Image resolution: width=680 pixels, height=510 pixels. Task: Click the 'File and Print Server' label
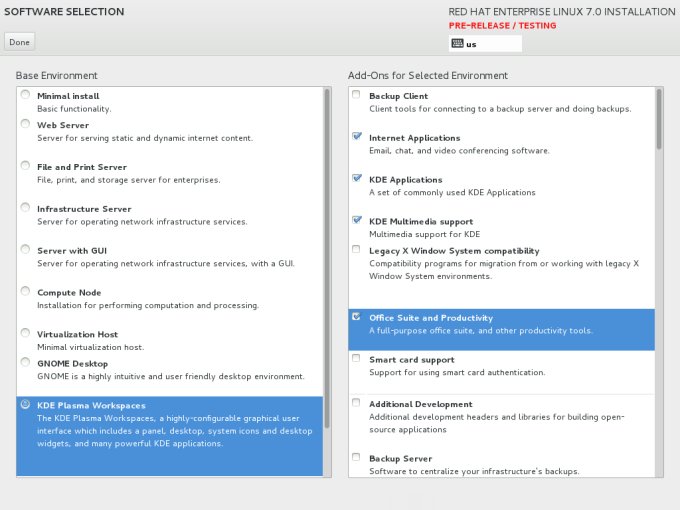click(82, 167)
